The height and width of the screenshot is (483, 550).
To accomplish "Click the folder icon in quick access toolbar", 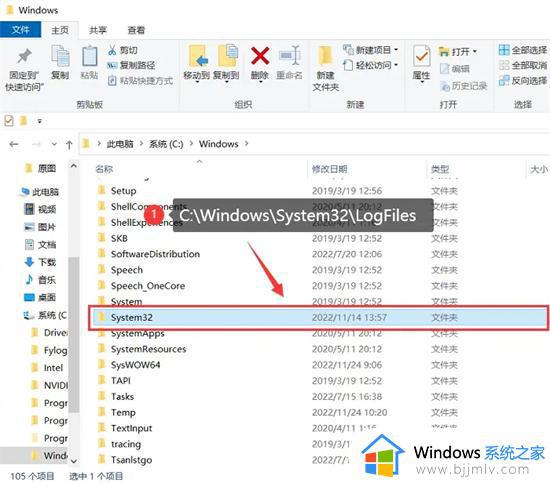I will 24,121.
